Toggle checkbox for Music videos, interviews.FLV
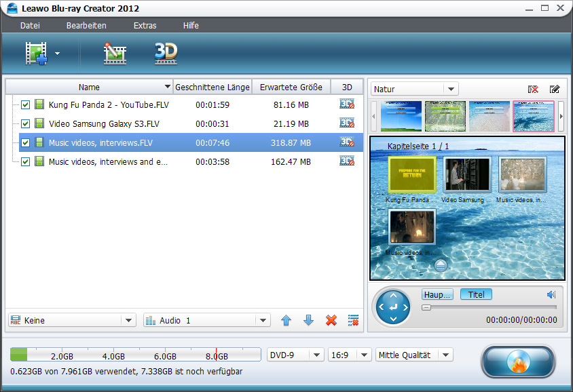Viewport: 573px width, 392px height. (26, 143)
